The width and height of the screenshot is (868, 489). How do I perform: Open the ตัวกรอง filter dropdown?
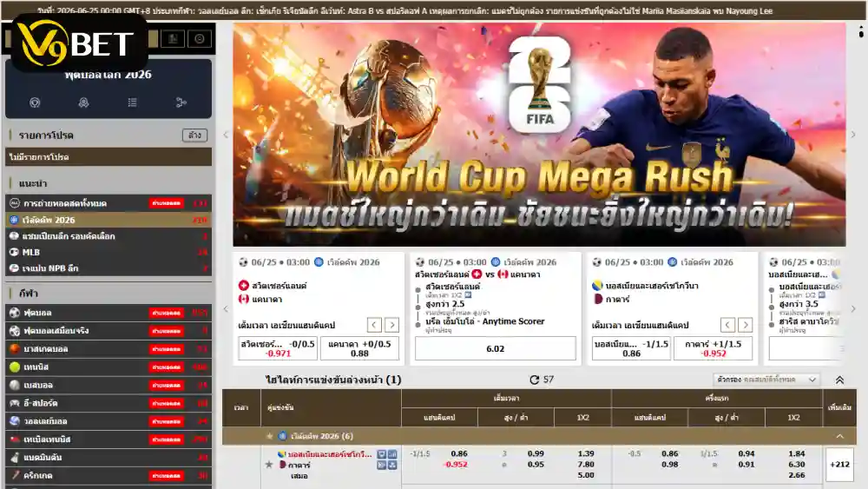tap(766, 380)
